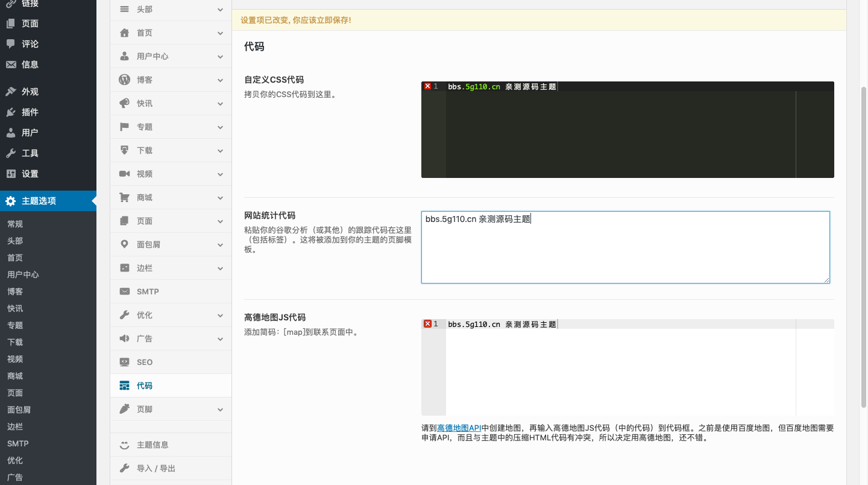Image resolution: width=868 pixels, height=485 pixels.
Task: Click the red error marker in 高德地图JS editor
Action: click(428, 324)
